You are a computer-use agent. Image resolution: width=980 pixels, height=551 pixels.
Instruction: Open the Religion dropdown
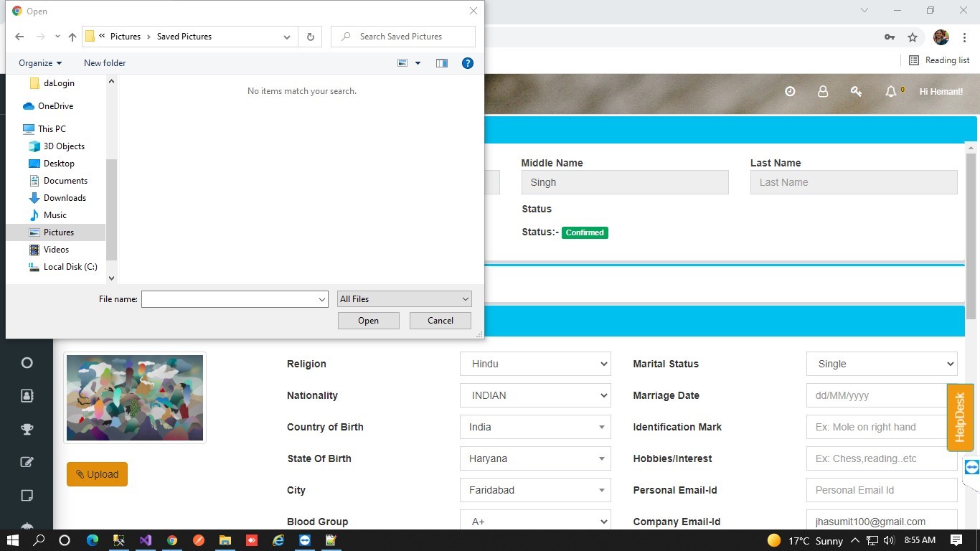[x=535, y=364]
